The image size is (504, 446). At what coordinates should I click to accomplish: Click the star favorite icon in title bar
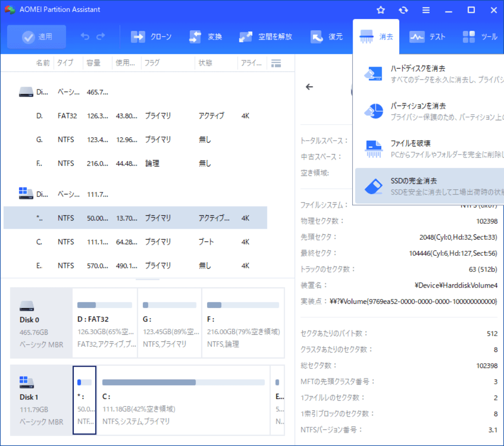(381, 10)
